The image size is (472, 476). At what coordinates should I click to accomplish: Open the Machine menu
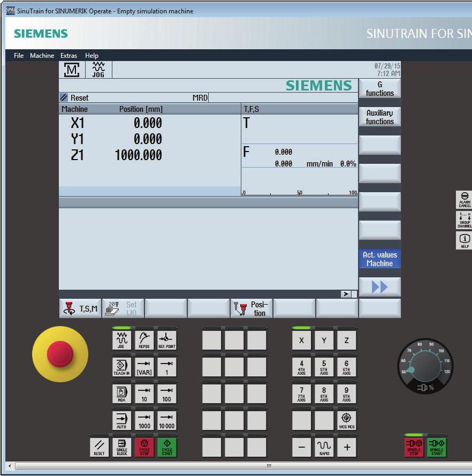(x=42, y=56)
